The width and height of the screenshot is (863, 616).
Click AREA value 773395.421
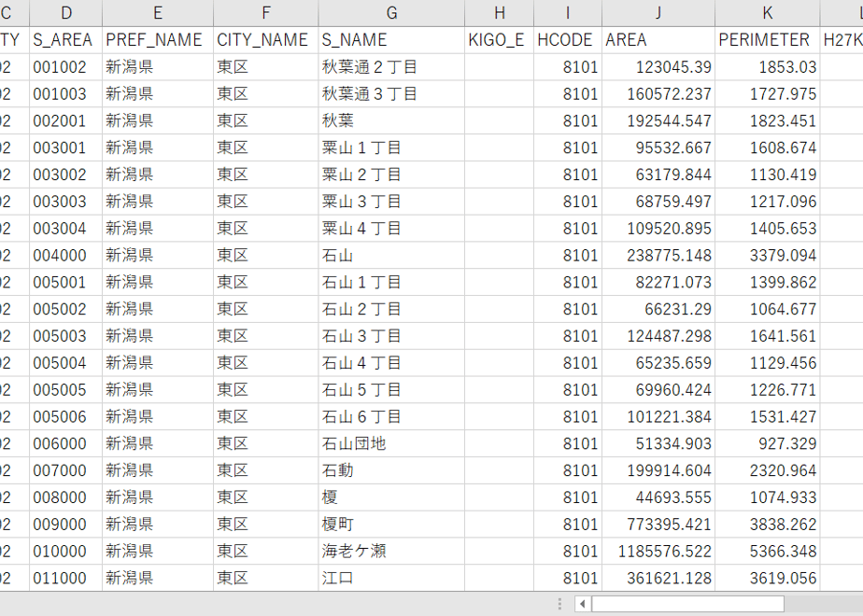click(658, 525)
